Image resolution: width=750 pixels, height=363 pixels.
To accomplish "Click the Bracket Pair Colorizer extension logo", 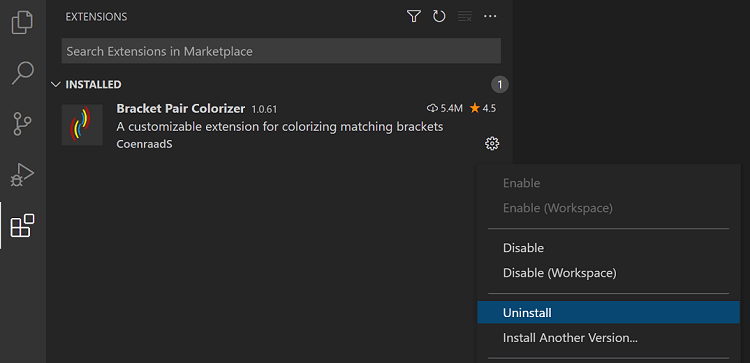I will tap(82, 125).
